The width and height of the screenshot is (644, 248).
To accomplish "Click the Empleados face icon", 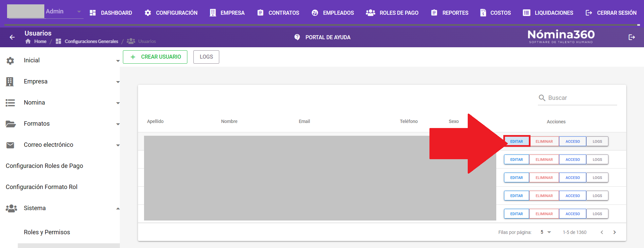I will pos(315,13).
